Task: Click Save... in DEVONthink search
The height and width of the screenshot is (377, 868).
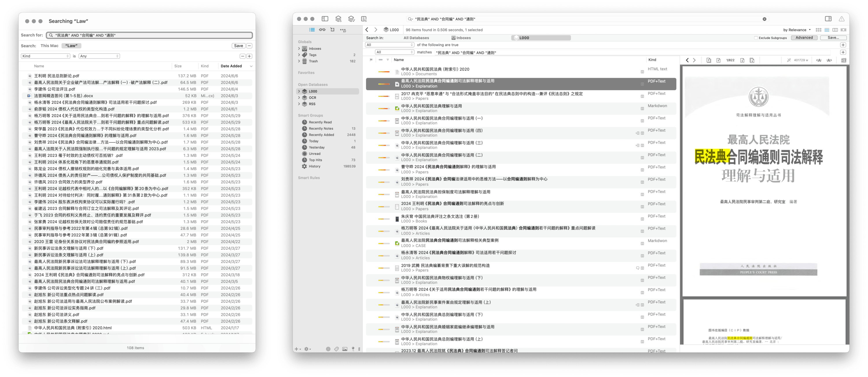Action: (x=833, y=38)
